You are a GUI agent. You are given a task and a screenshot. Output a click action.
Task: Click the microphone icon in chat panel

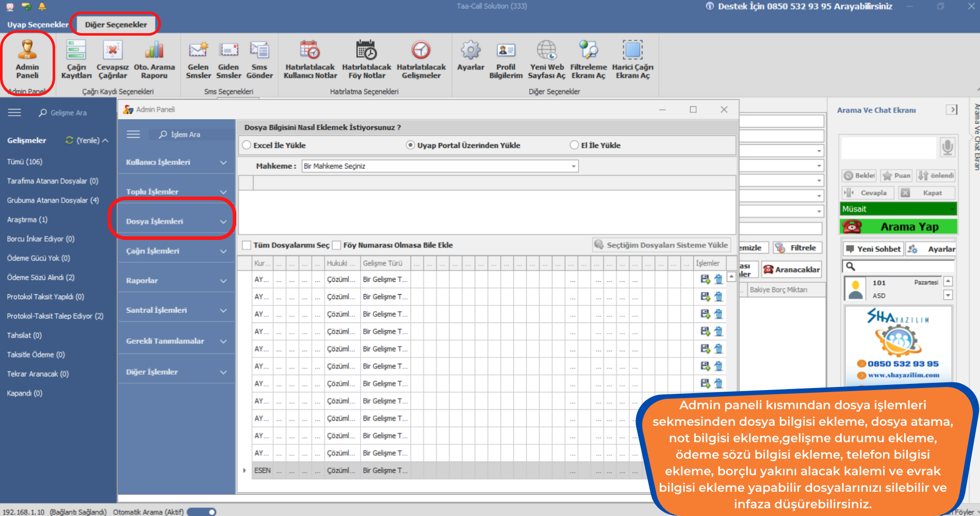[x=948, y=148]
